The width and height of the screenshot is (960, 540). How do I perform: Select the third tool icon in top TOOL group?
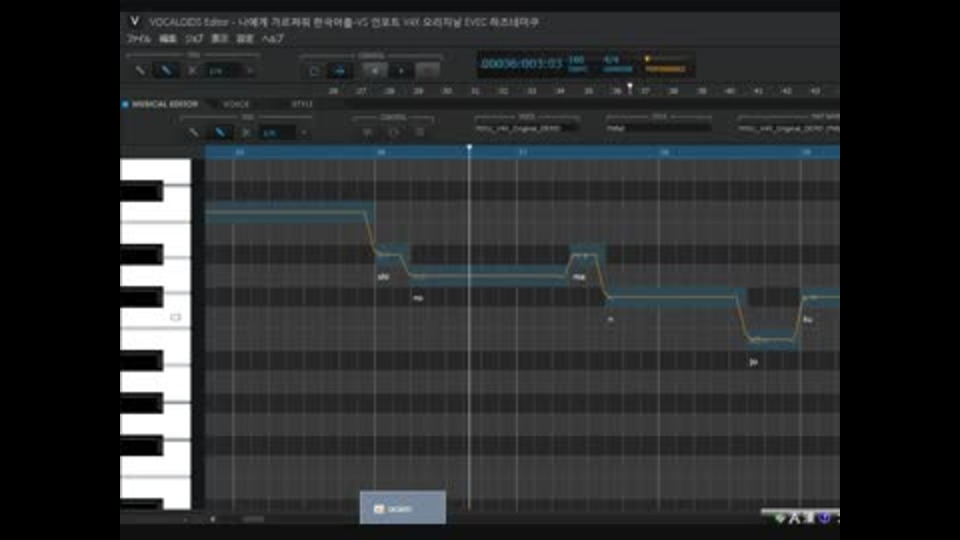click(x=192, y=70)
